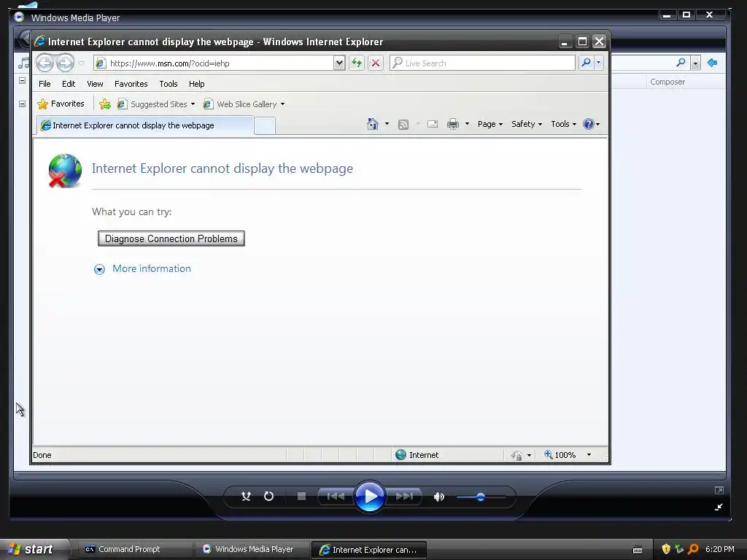Open the Safety command dropdown
Viewport: 747px width, 560px height.
point(527,124)
